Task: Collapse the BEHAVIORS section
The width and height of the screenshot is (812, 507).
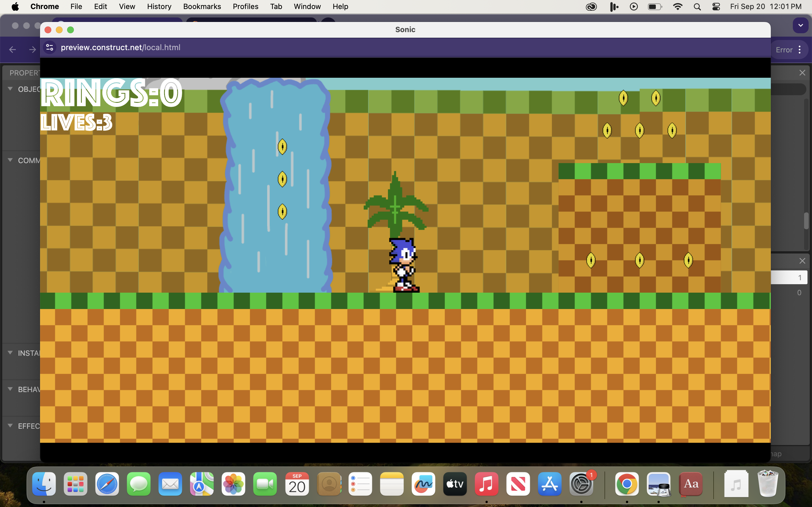Action: (10, 389)
